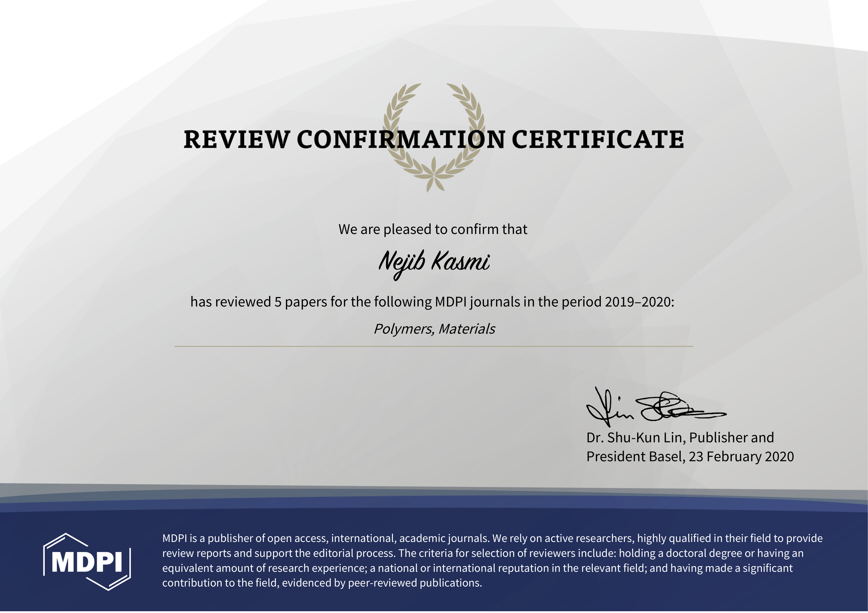Click the date 23 February 2020
This screenshot has width=868, height=613.
tap(741, 456)
